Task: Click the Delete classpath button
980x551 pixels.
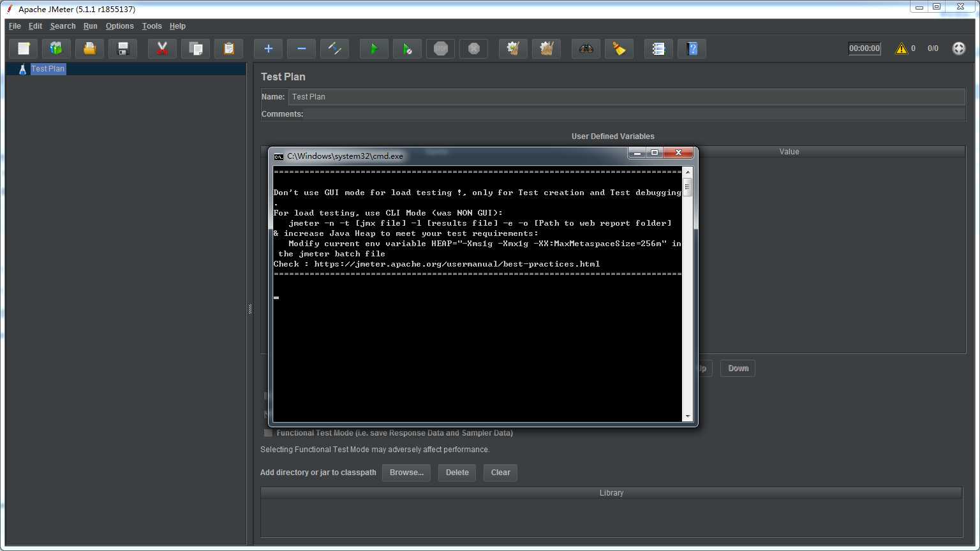Action: tap(457, 473)
